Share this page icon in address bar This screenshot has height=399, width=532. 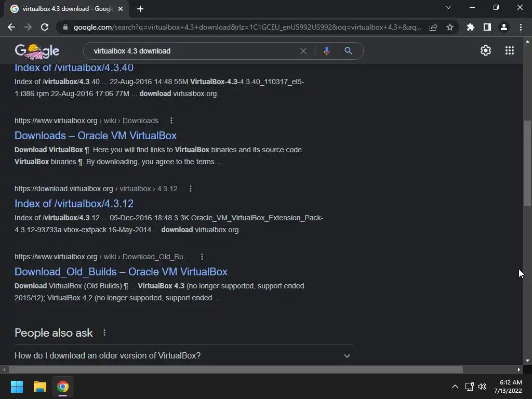point(433,27)
